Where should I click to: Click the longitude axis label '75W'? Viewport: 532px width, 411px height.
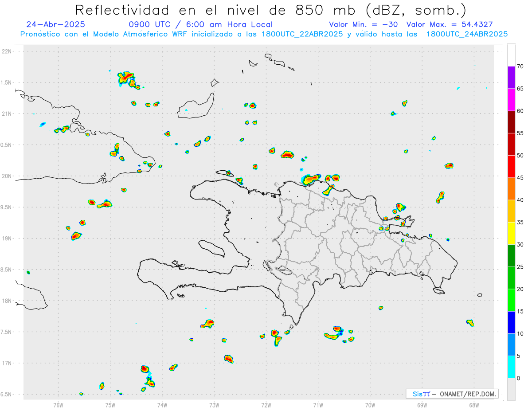tap(110, 405)
